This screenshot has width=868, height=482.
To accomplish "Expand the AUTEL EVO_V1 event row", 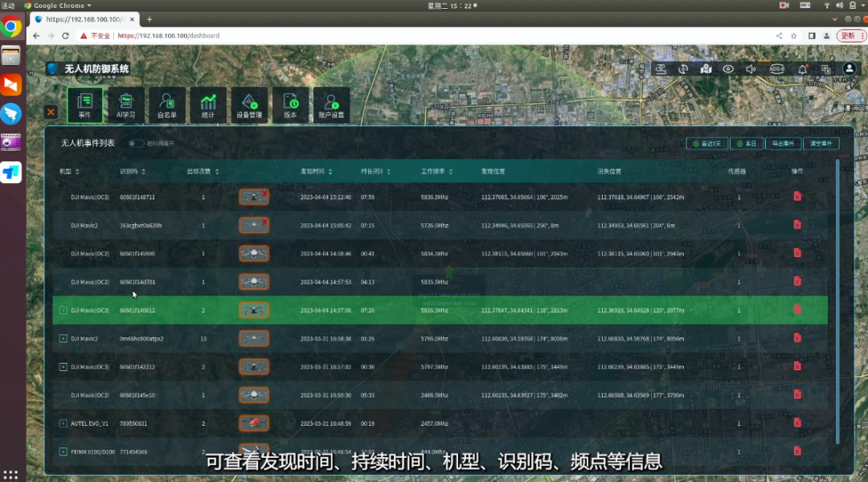I will click(63, 423).
